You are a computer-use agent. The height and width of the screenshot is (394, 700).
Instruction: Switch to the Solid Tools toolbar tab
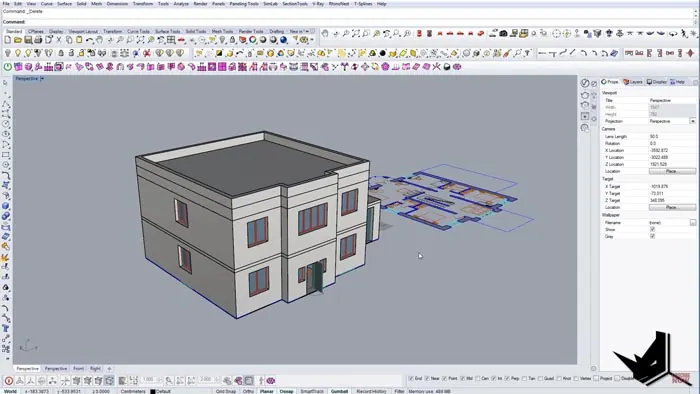(x=196, y=31)
